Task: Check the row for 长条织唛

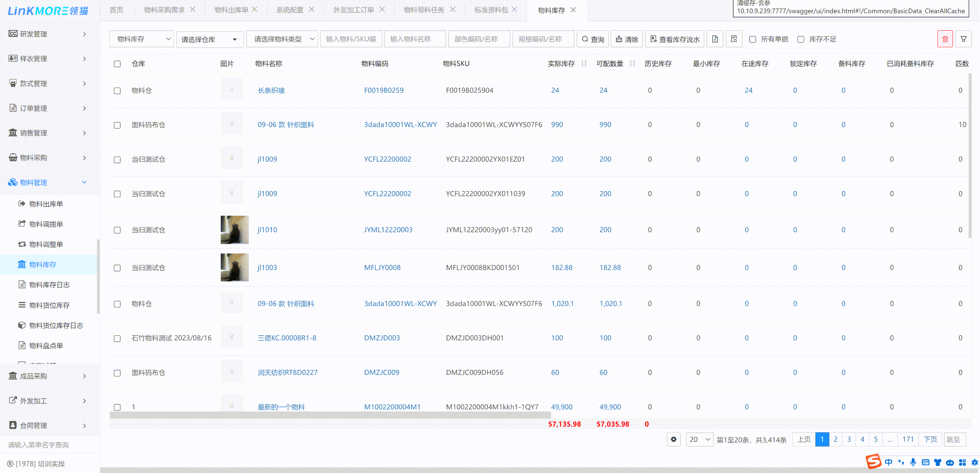Action: (x=117, y=91)
